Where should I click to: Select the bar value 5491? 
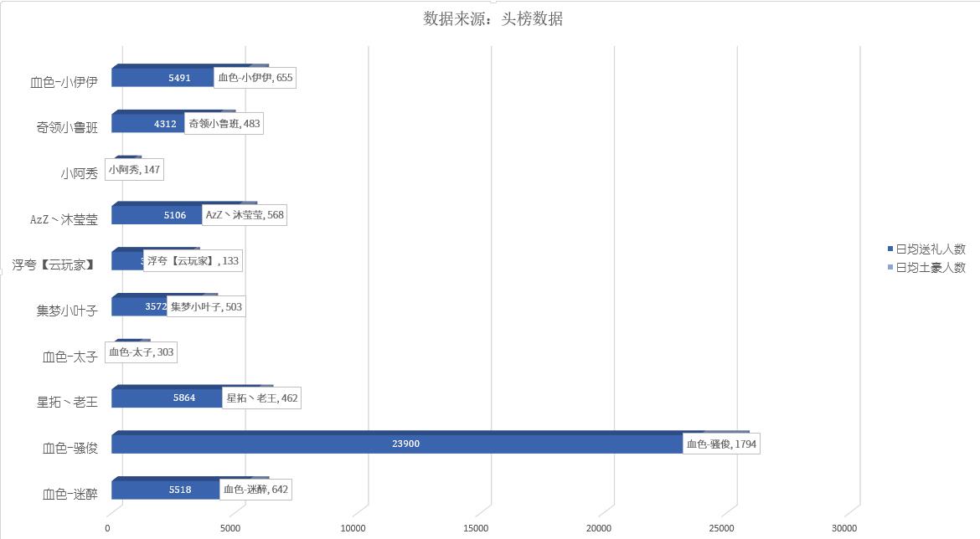(x=179, y=78)
